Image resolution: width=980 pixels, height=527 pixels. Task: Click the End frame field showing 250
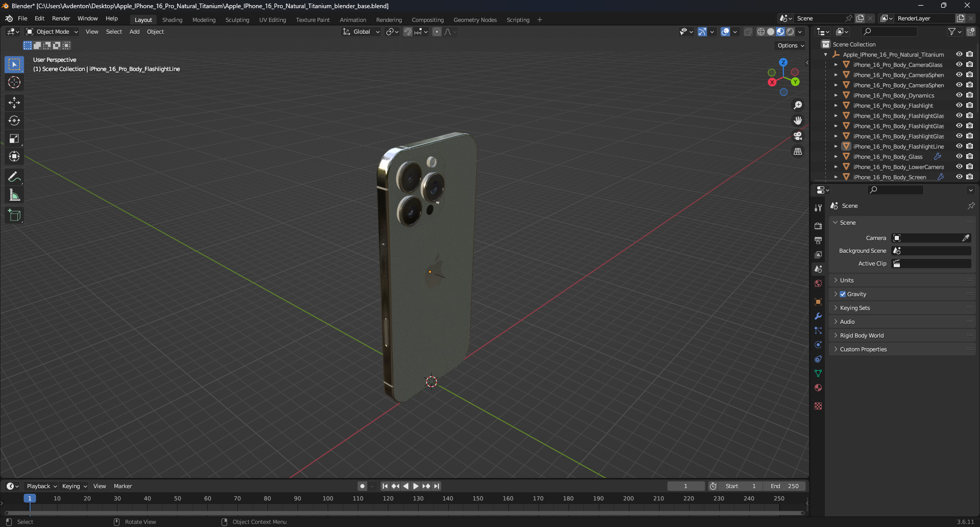pos(785,486)
